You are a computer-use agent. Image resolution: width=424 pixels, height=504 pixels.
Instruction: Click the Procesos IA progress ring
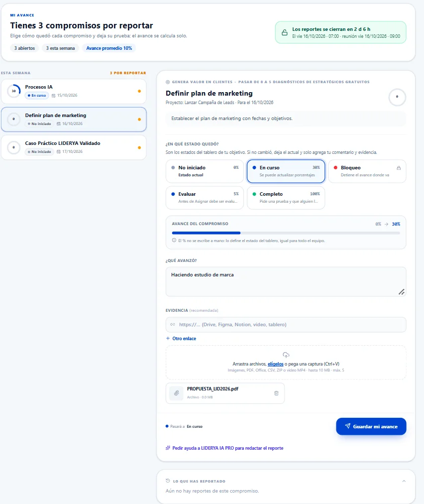click(13, 91)
